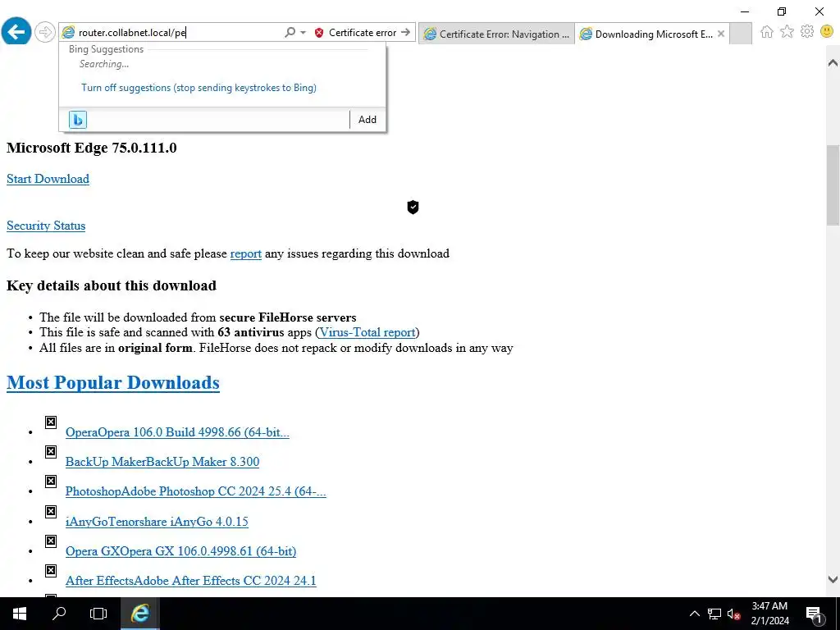Click the network tray icon
840x630 pixels.
(714, 614)
